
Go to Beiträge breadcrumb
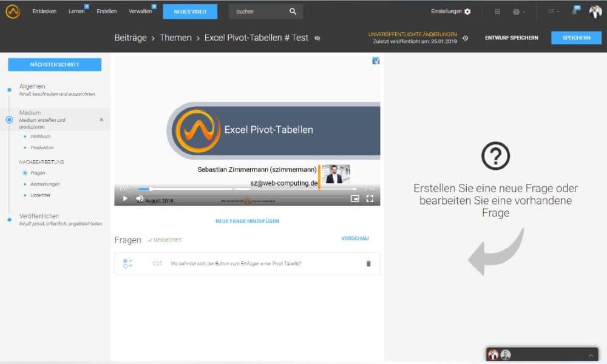(x=131, y=38)
